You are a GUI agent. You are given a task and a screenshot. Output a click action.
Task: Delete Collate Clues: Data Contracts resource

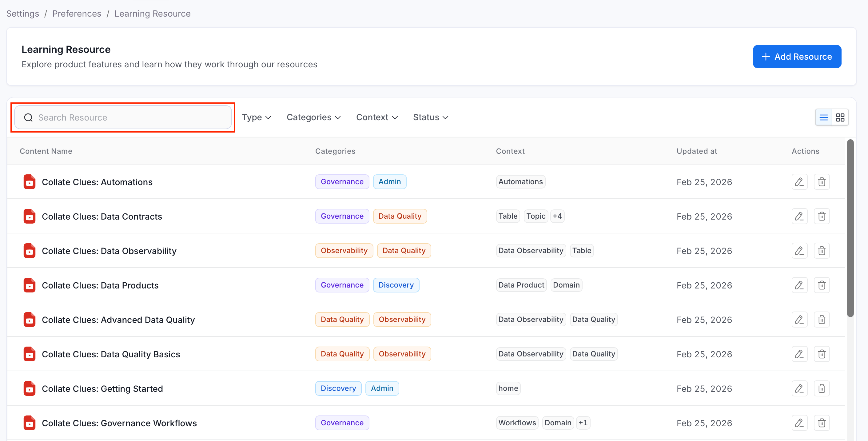click(x=822, y=216)
